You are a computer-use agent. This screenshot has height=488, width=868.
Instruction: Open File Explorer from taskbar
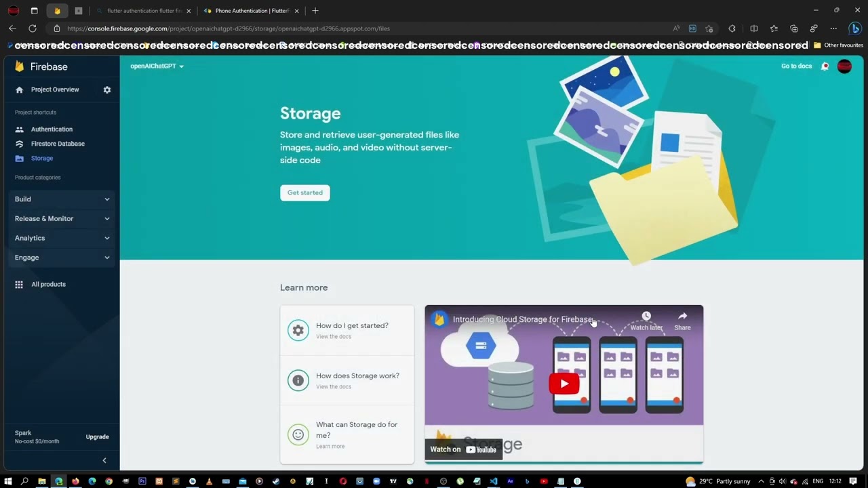pyautogui.click(x=42, y=481)
